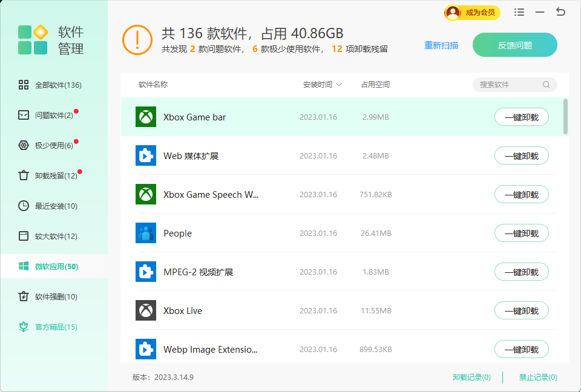The image size is (581, 392).
Task: Click the 官方精品 sidebar icon
Action: click(x=24, y=327)
